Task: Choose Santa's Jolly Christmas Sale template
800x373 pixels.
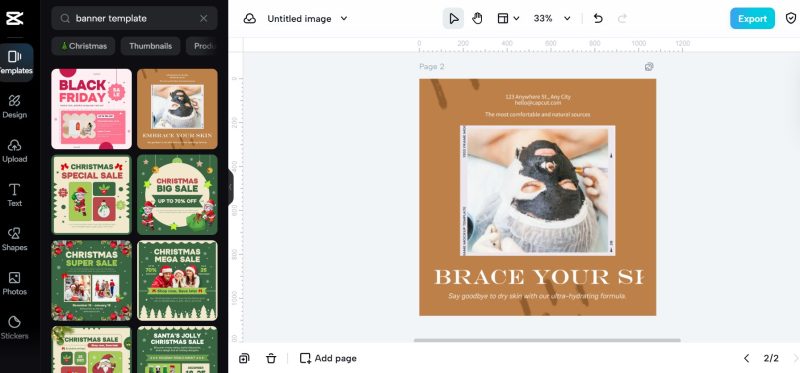Action: (x=177, y=350)
